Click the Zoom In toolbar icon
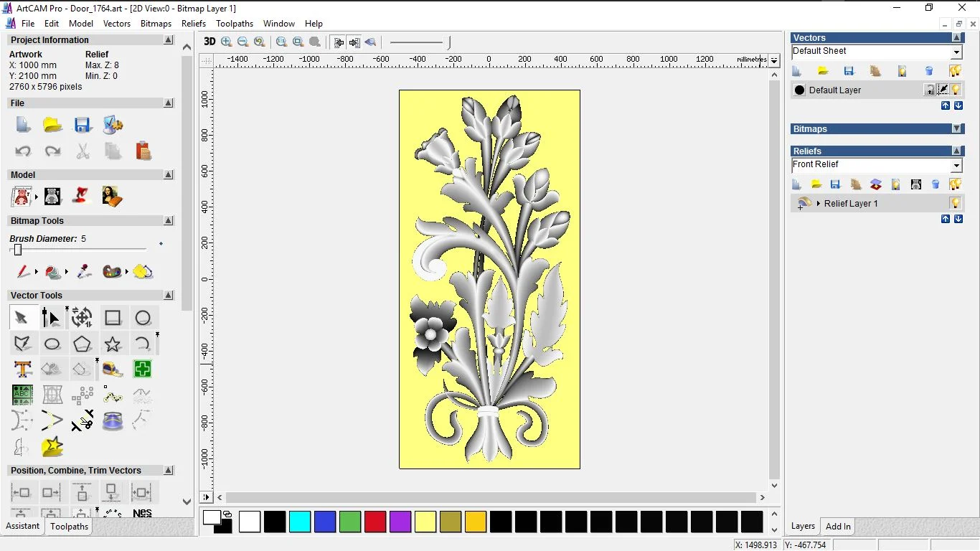The image size is (980, 551). coord(227,42)
